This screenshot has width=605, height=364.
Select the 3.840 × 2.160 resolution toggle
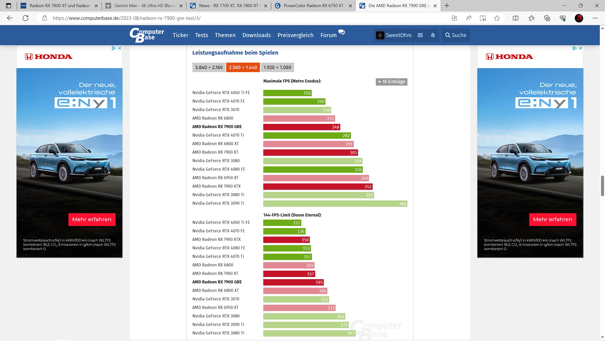[x=209, y=67]
